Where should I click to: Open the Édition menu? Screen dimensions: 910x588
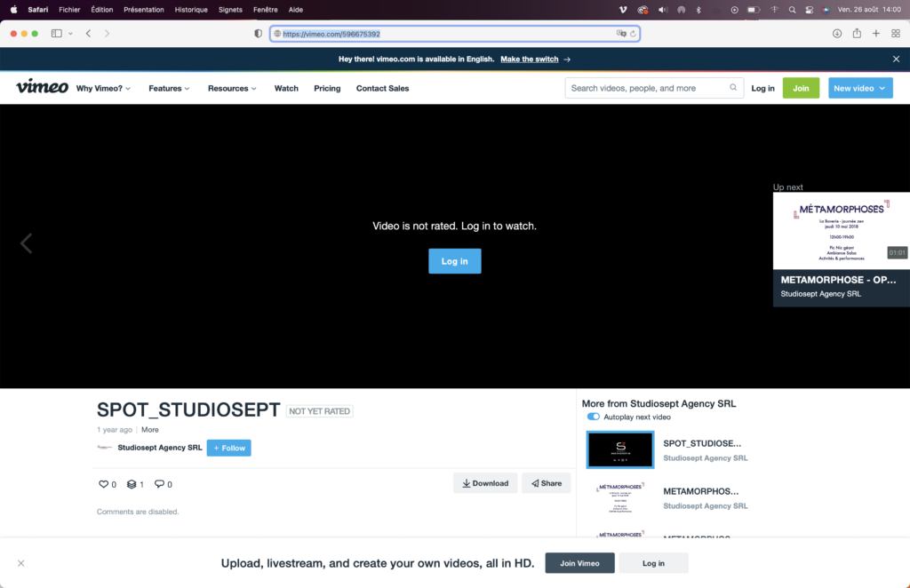coord(102,10)
